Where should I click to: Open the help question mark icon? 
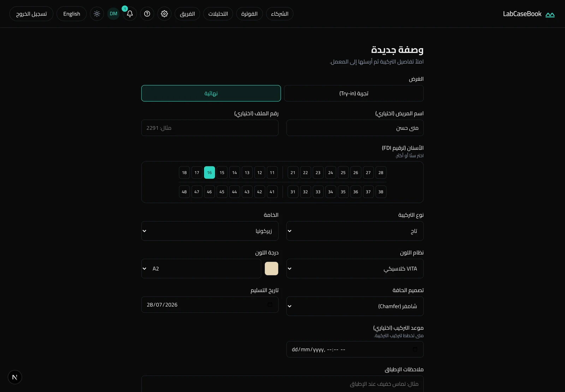(147, 14)
